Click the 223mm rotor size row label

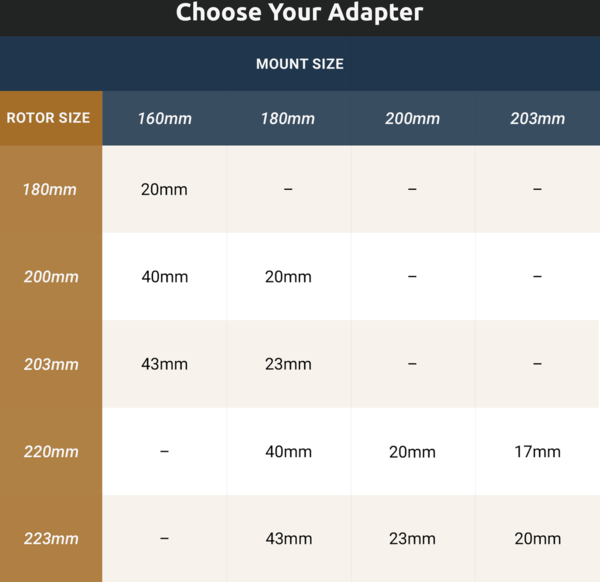[x=51, y=539]
